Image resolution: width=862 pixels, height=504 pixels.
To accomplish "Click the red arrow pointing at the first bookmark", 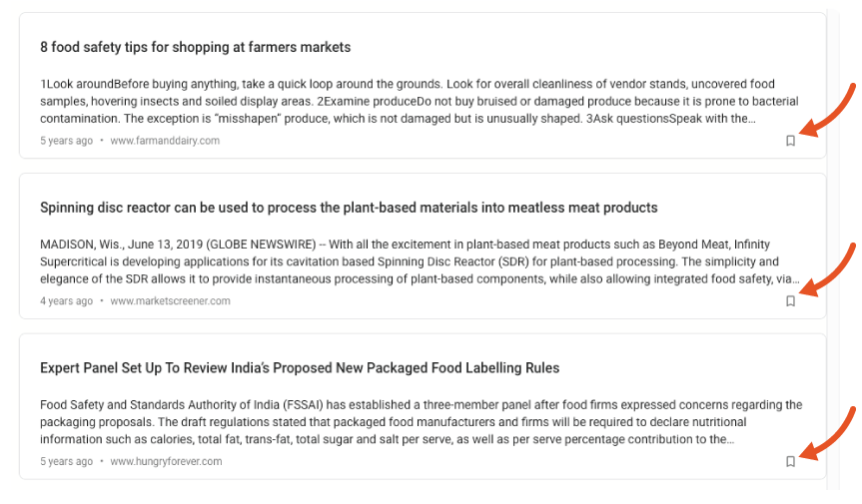I will pos(828,111).
